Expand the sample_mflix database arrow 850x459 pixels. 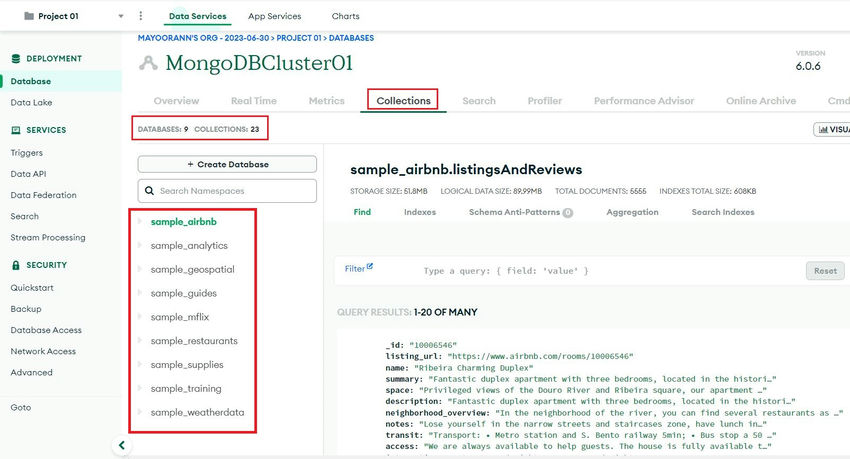[x=140, y=316]
